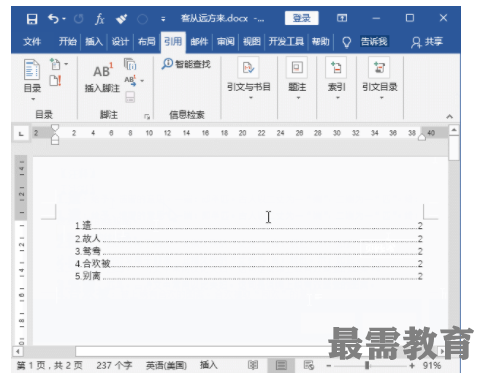Click the 告诉我 search box
This screenshot has width=480, height=383.
tap(374, 42)
